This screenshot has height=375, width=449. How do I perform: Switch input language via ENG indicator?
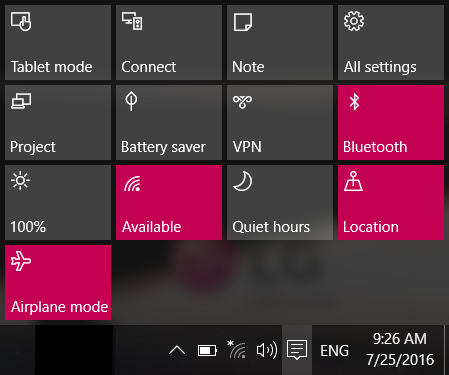point(334,351)
